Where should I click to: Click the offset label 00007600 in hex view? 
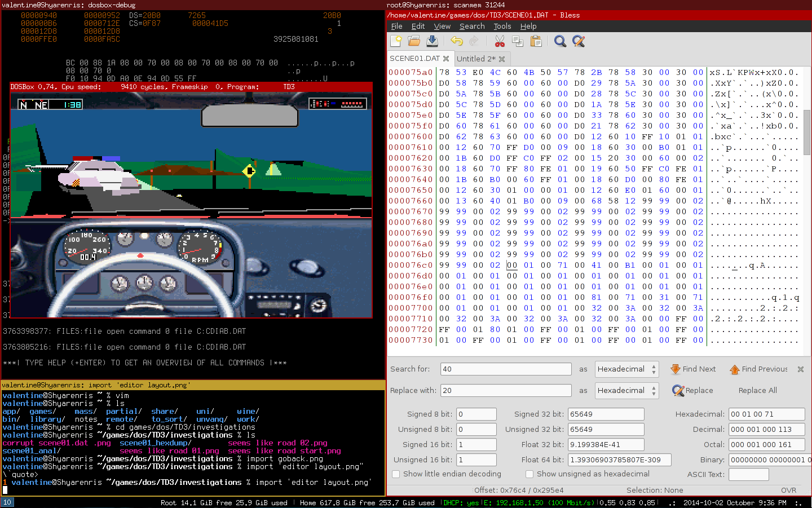tap(411, 136)
